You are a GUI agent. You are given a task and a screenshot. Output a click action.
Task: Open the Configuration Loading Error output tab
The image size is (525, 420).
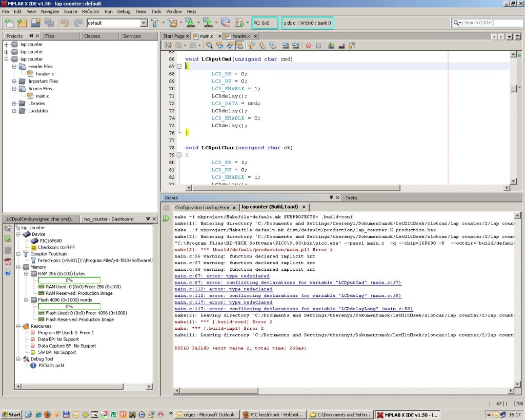(202, 207)
